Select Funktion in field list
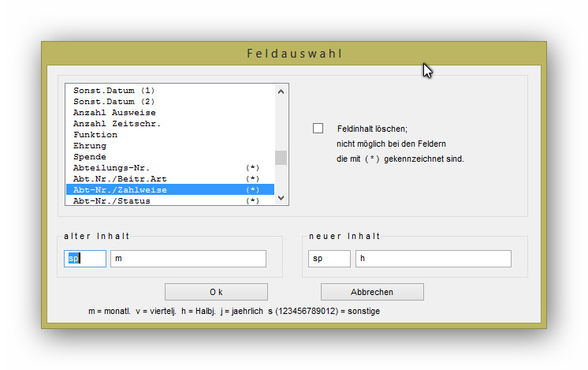 (x=95, y=135)
